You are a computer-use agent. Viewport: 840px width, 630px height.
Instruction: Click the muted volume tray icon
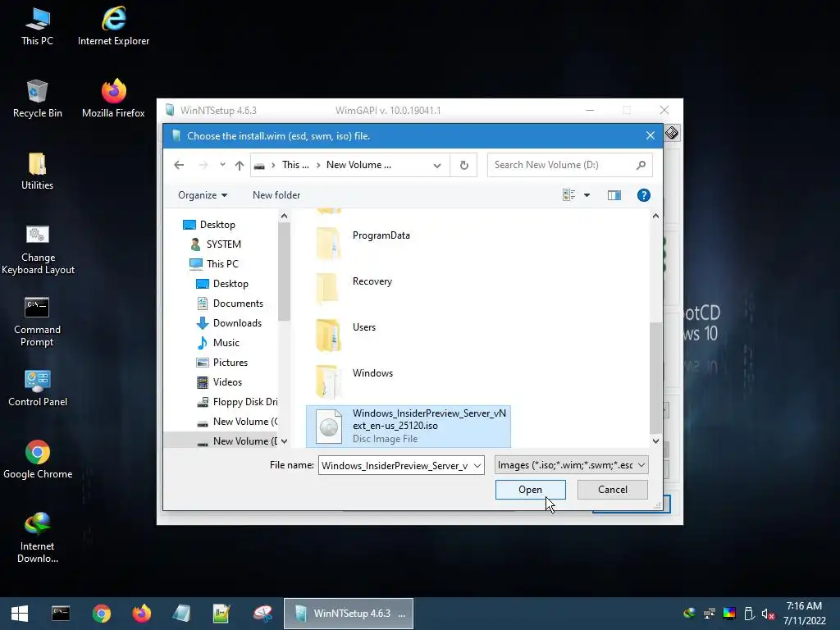pos(768,614)
